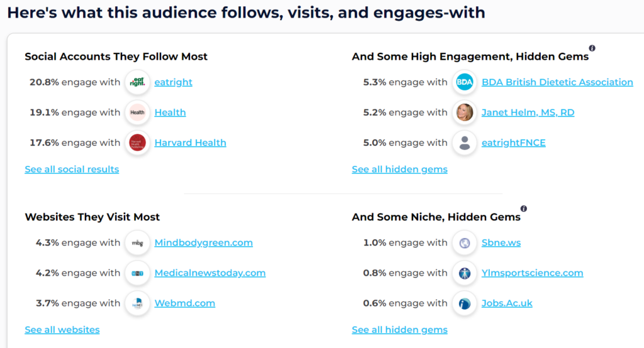This screenshot has height=348, width=644.
Task: Click the eatrightFNCE placeholder avatar icon
Action: 465,143
